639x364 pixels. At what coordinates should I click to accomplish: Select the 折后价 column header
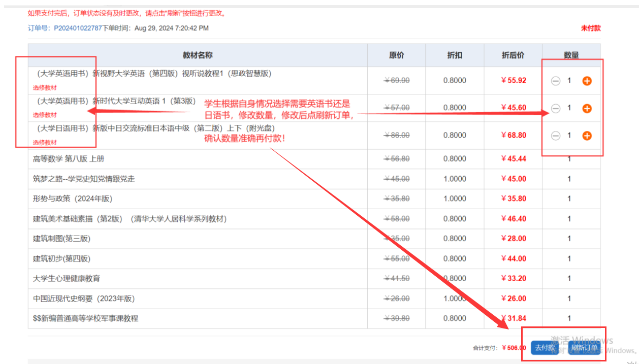[513, 55]
